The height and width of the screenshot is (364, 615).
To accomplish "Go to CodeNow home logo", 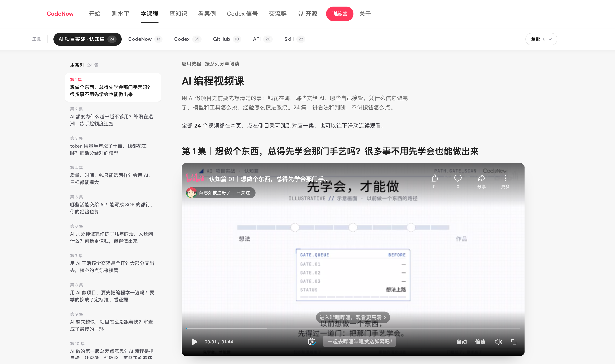I will coord(60,14).
